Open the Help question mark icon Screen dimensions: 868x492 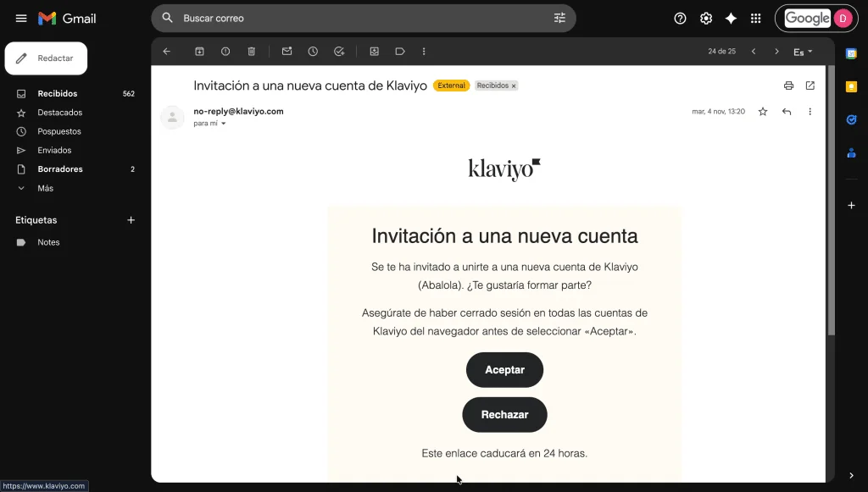(x=681, y=19)
